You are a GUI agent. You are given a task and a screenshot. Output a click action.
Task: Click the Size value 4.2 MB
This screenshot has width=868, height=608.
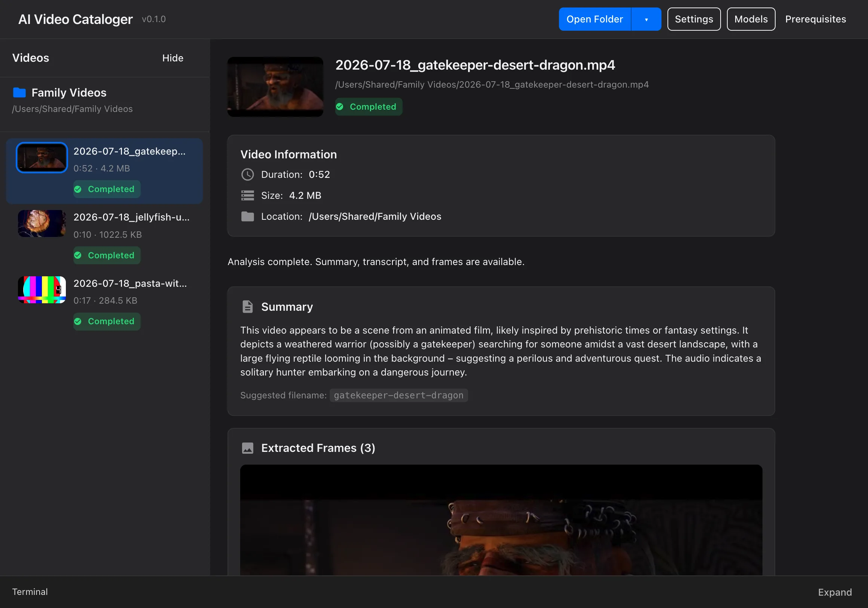click(305, 195)
